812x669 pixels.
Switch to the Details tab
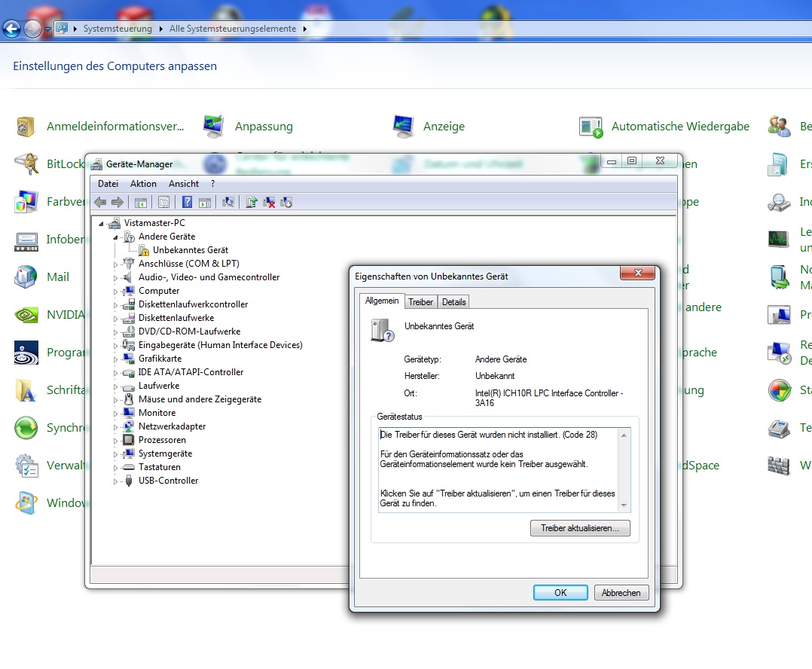click(x=454, y=302)
